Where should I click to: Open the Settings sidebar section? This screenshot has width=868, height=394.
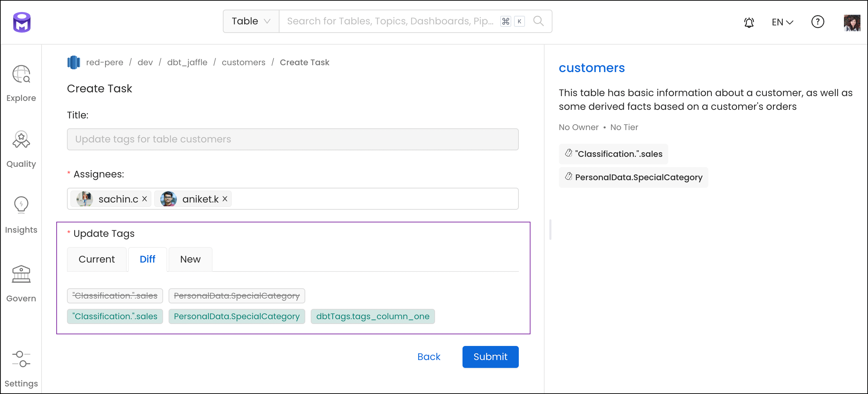pyautogui.click(x=21, y=369)
